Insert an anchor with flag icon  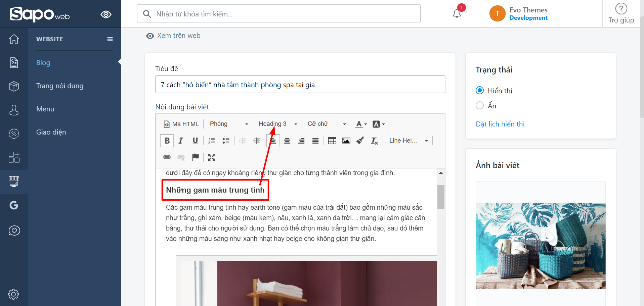195,157
